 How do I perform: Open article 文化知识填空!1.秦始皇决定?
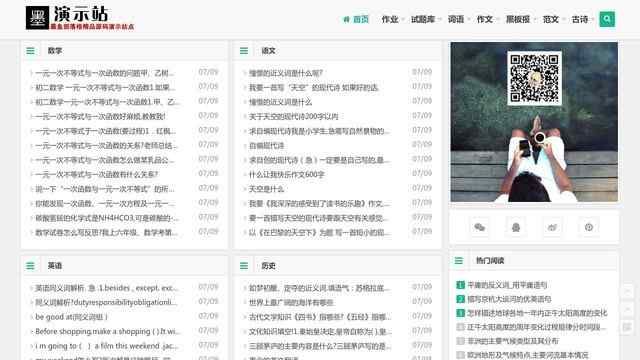pos(320,331)
